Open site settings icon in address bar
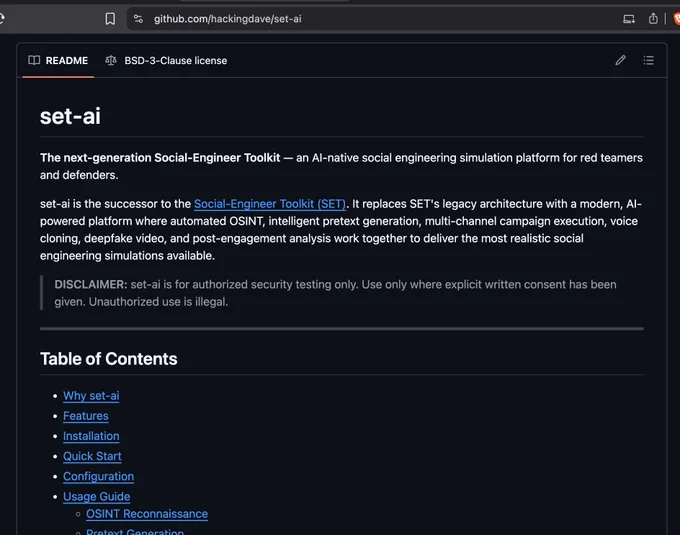 tap(138, 19)
